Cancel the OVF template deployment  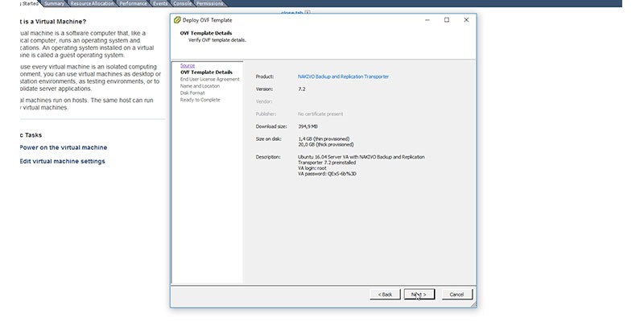point(456,294)
